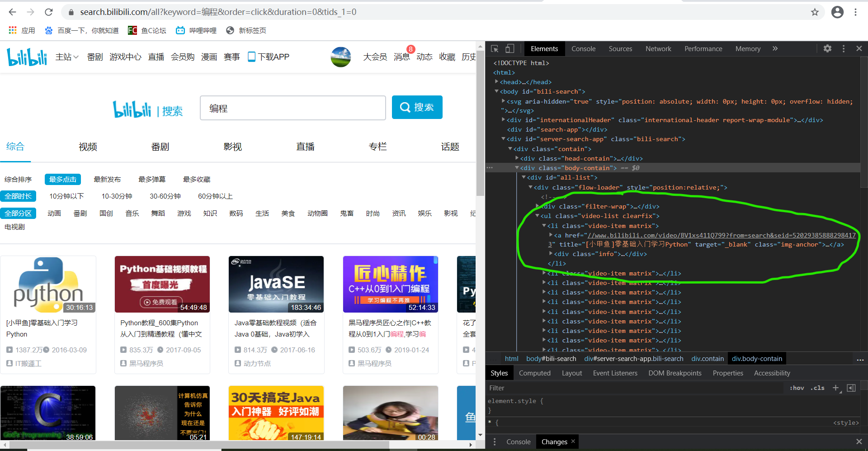The width and height of the screenshot is (868, 451).
Task: Open the Elements tab in DevTools
Action: pos(544,49)
